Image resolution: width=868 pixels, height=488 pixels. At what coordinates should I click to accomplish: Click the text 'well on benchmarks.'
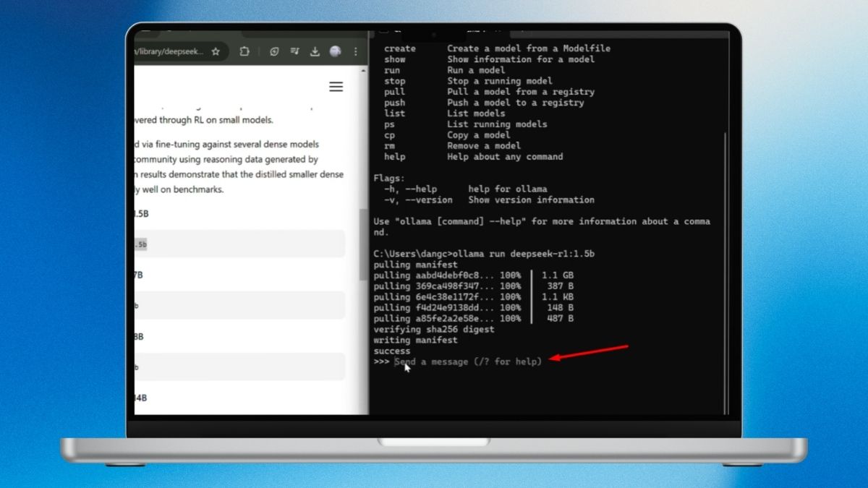coord(183,189)
